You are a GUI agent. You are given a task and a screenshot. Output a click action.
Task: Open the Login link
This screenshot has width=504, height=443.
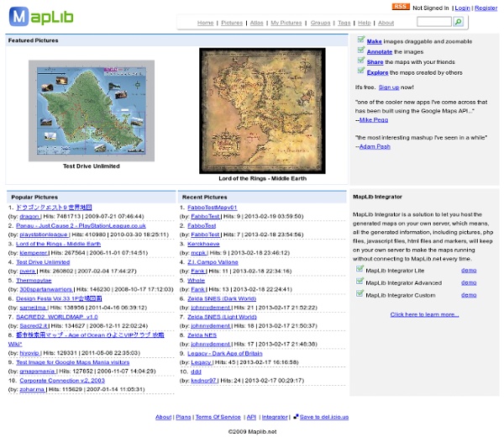click(462, 8)
